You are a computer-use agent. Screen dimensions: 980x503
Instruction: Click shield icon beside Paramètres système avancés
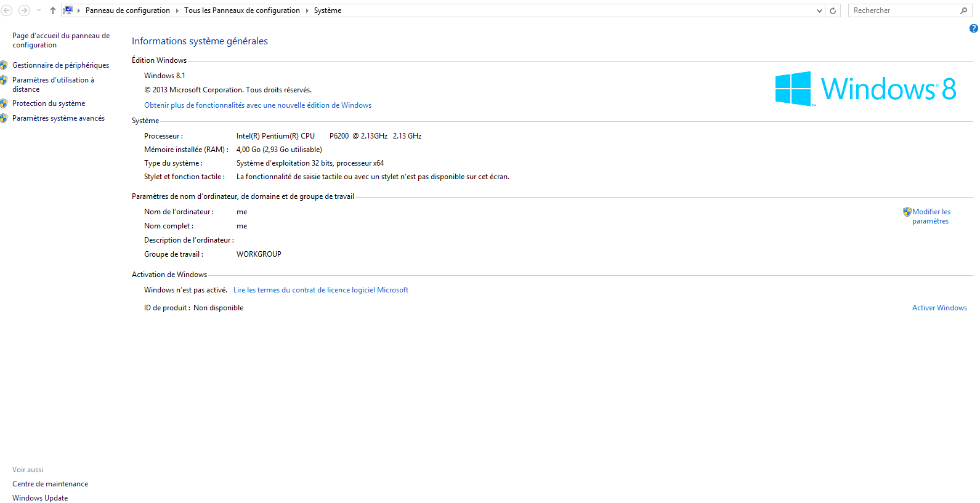[4, 118]
